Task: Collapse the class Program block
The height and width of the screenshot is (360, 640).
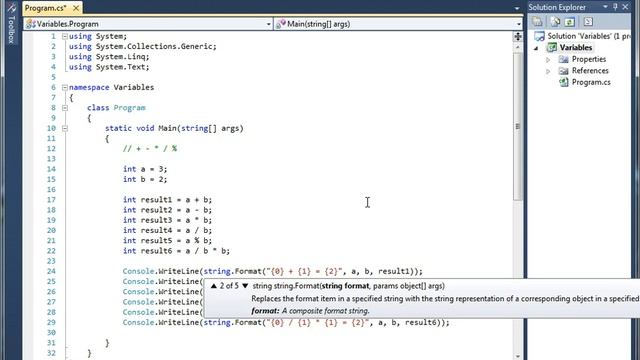Action: tap(64, 108)
